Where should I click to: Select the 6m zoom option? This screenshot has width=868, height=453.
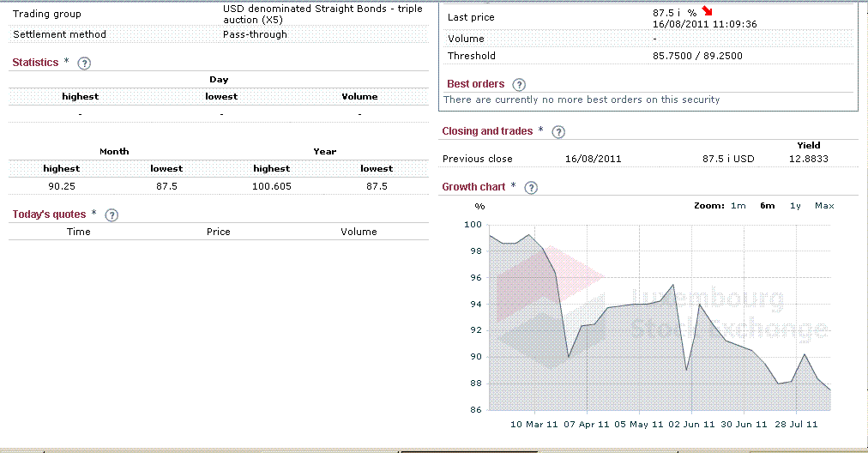[x=767, y=206]
